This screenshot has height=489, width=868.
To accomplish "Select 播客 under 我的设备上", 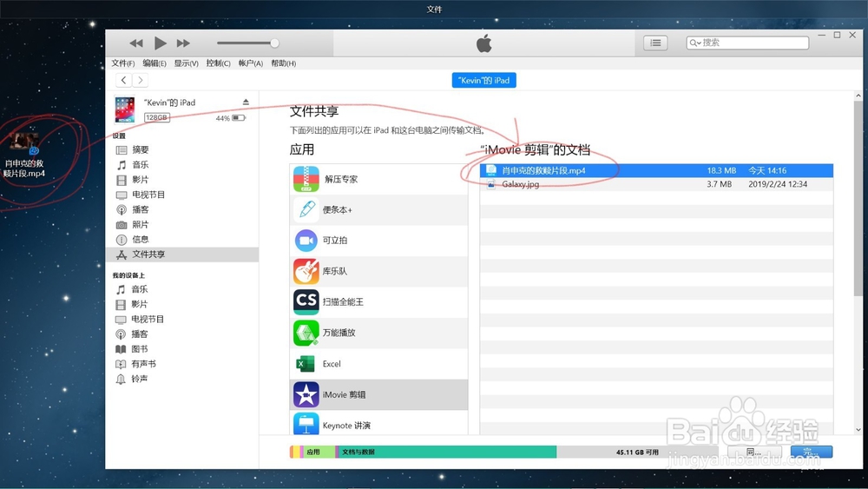I will [x=140, y=334].
